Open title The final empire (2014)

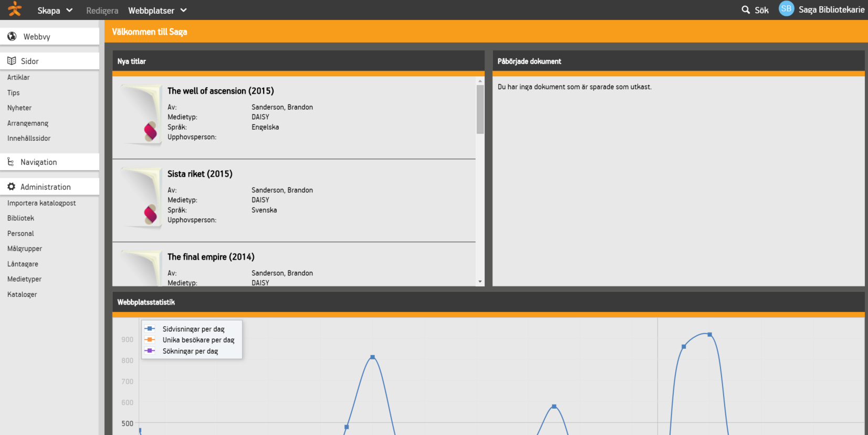(x=211, y=257)
